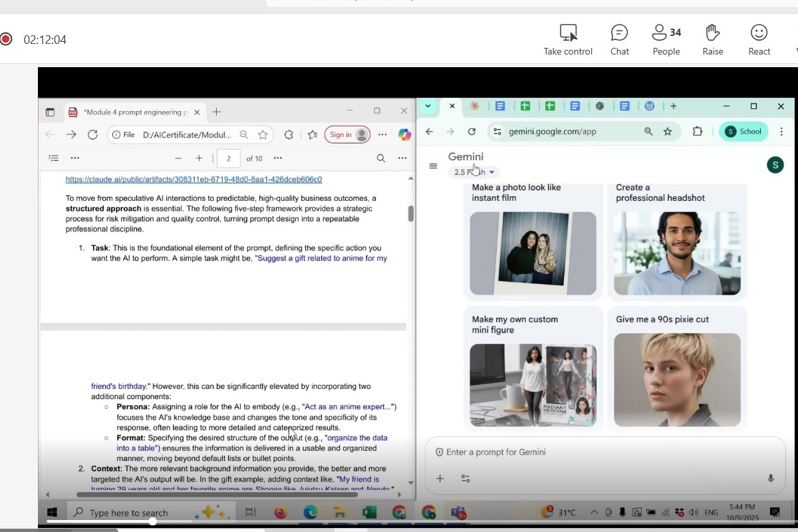This screenshot has height=532, width=798.
Task: Click the microphone icon in Gemini prompt
Action: point(771,478)
